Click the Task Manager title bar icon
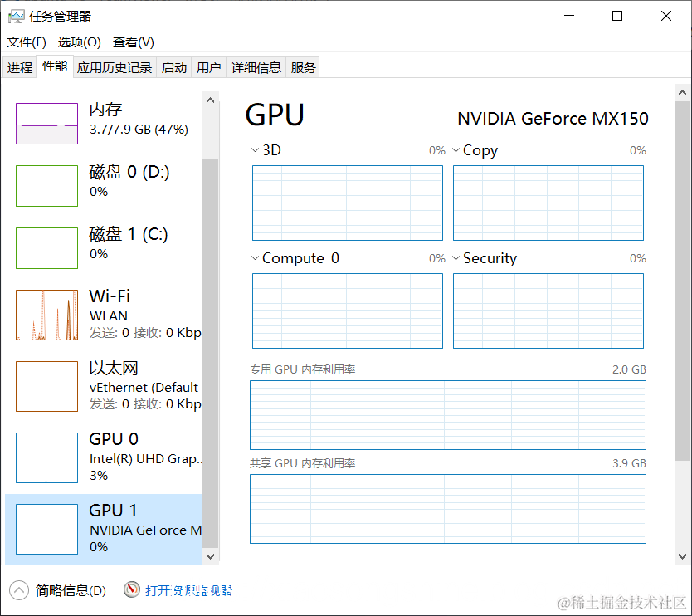This screenshot has height=616, width=692. click(16, 17)
